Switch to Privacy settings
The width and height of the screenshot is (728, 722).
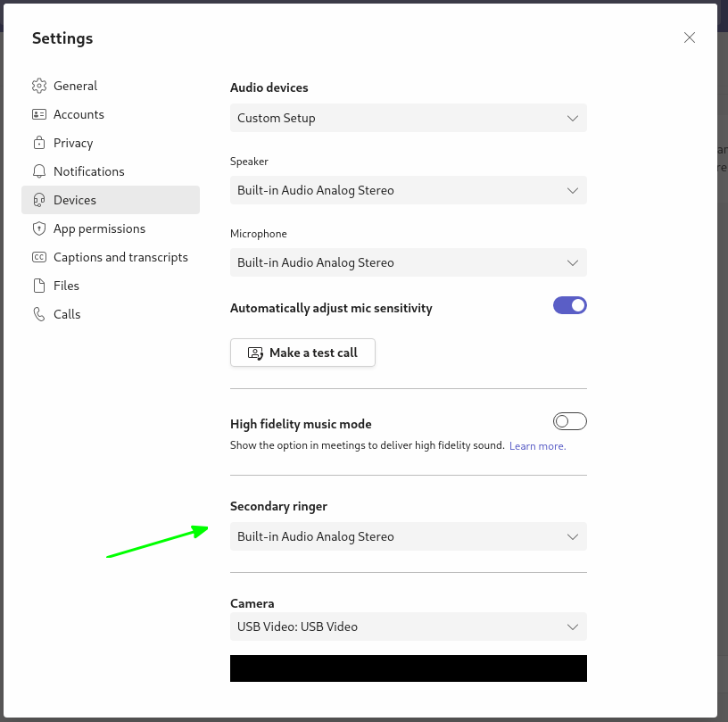click(111, 143)
